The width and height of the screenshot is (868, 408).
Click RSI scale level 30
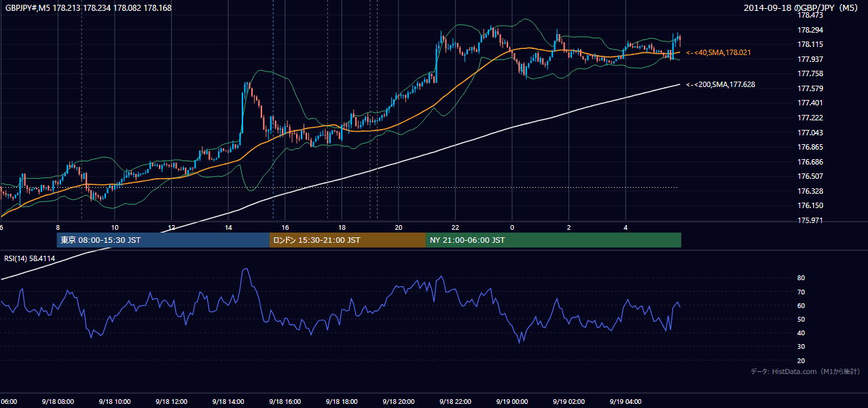[x=801, y=347]
